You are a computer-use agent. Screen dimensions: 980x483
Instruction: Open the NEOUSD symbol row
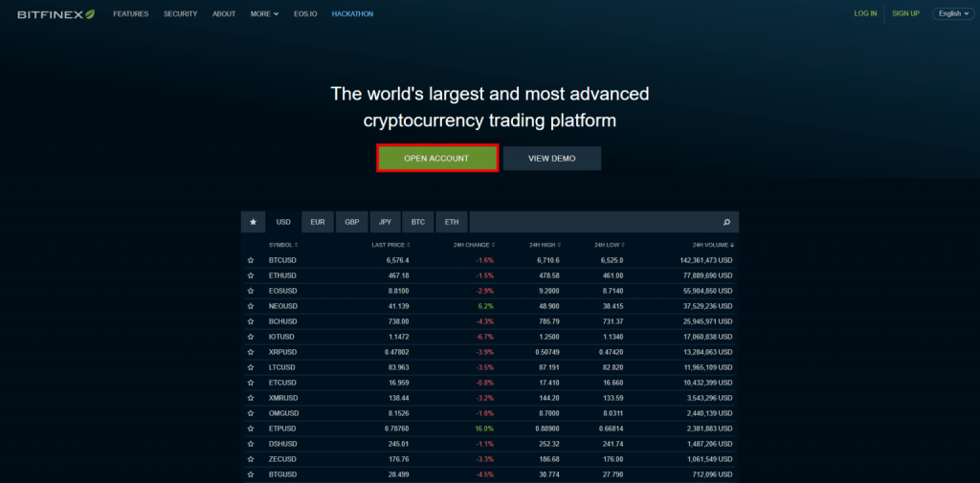pos(489,306)
